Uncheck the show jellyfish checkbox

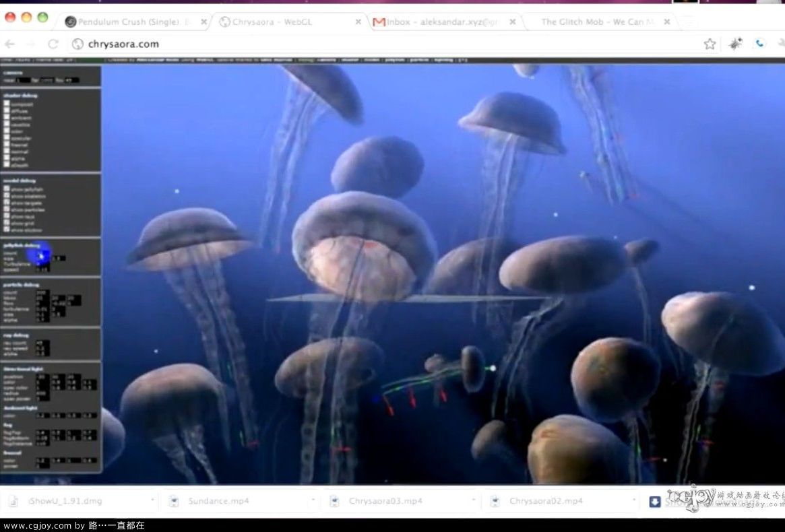click(x=7, y=189)
